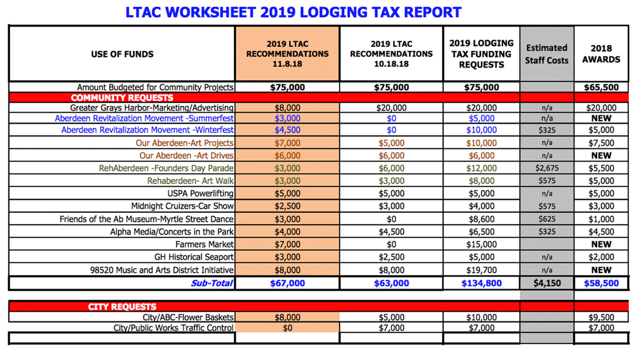Select the Midnight Cruizers-Car Show label
The width and height of the screenshot is (644, 354).
182,206
